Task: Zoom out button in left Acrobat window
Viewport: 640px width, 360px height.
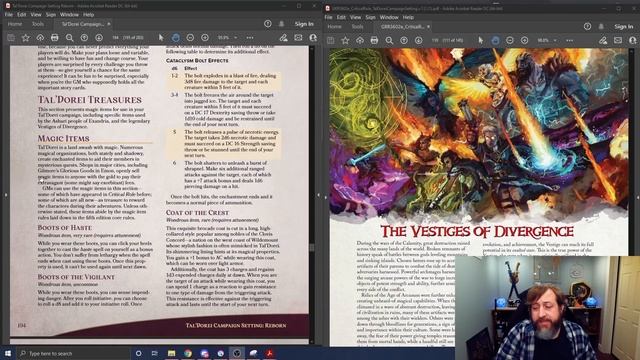Action: tap(190, 38)
